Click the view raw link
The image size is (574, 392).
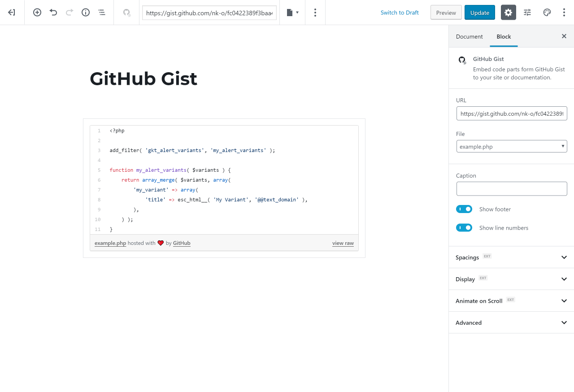pos(343,243)
